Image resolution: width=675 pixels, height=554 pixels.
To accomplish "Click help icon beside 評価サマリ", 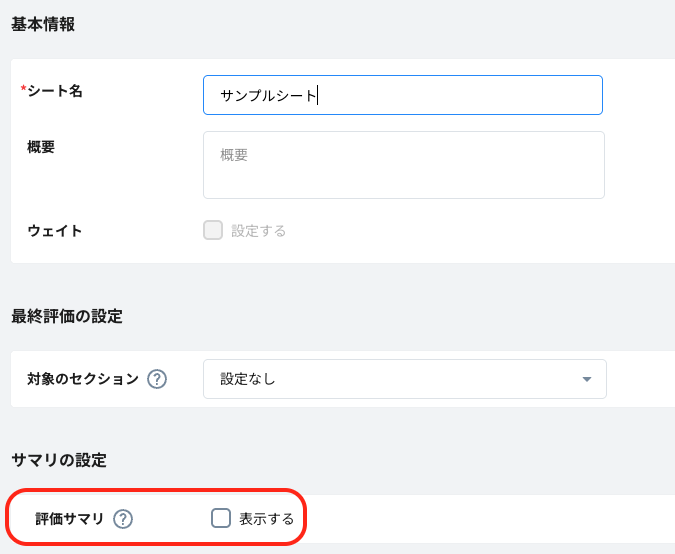I will click(x=123, y=518).
